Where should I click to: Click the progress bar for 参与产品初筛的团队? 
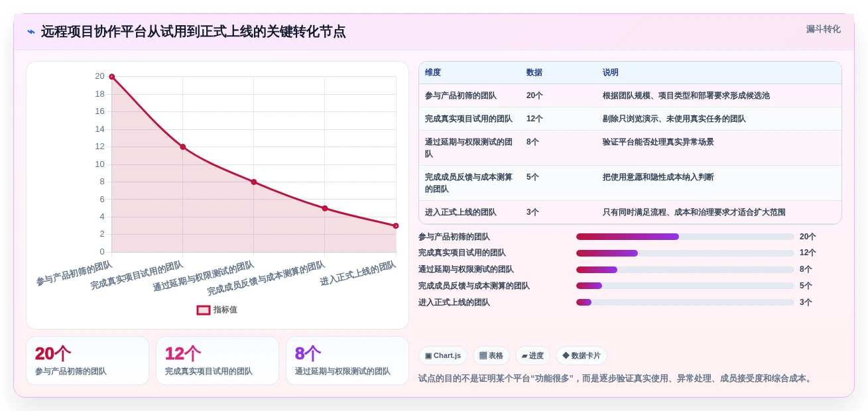pyautogui.click(x=685, y=237)
